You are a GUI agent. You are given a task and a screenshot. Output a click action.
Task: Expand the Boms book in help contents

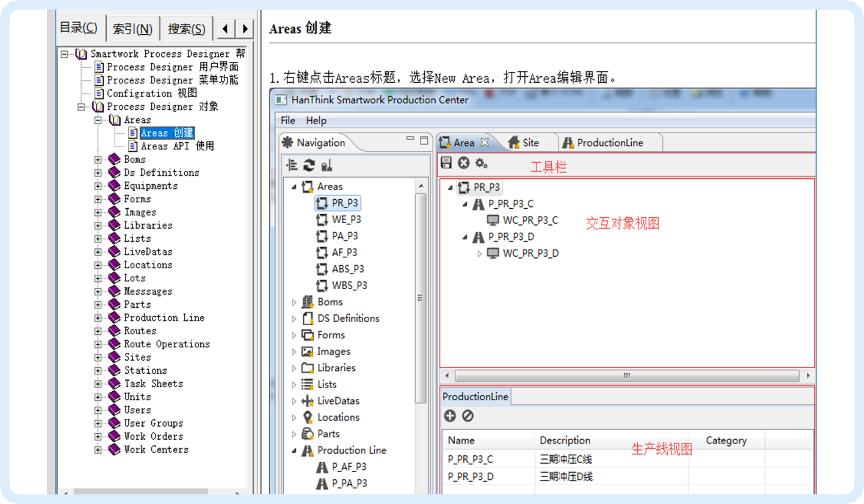[x=98, y=160]
